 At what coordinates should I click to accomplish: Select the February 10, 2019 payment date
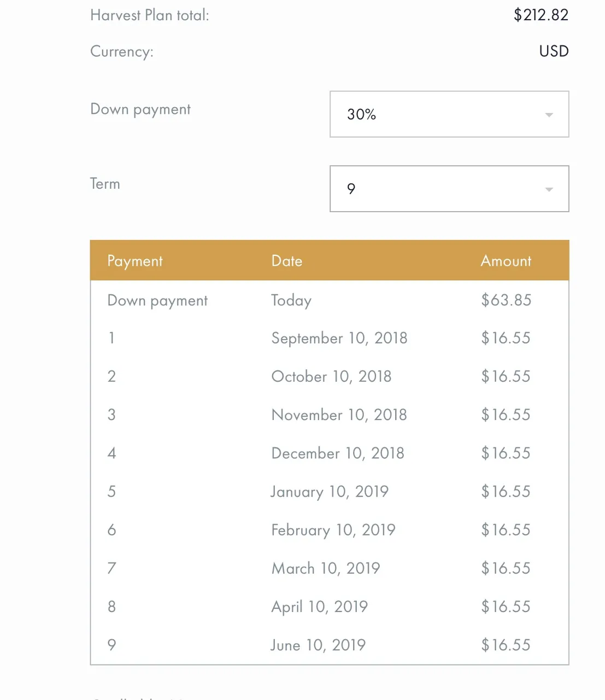(x=333, y=530)
